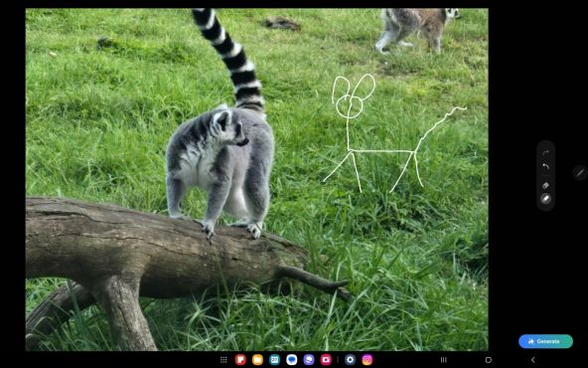
Task: Tap the Home navigation button
Action: click(x=489, y=360)
